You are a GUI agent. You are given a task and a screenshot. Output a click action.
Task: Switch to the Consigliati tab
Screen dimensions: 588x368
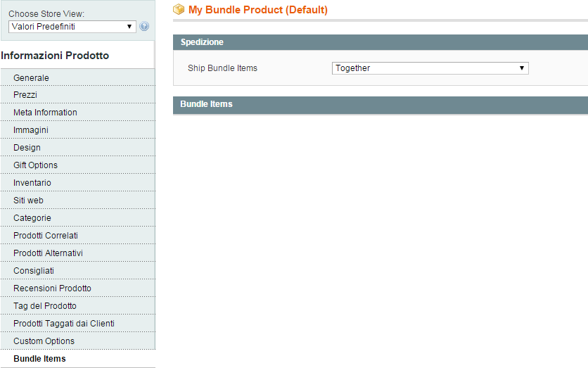(34, 271)
